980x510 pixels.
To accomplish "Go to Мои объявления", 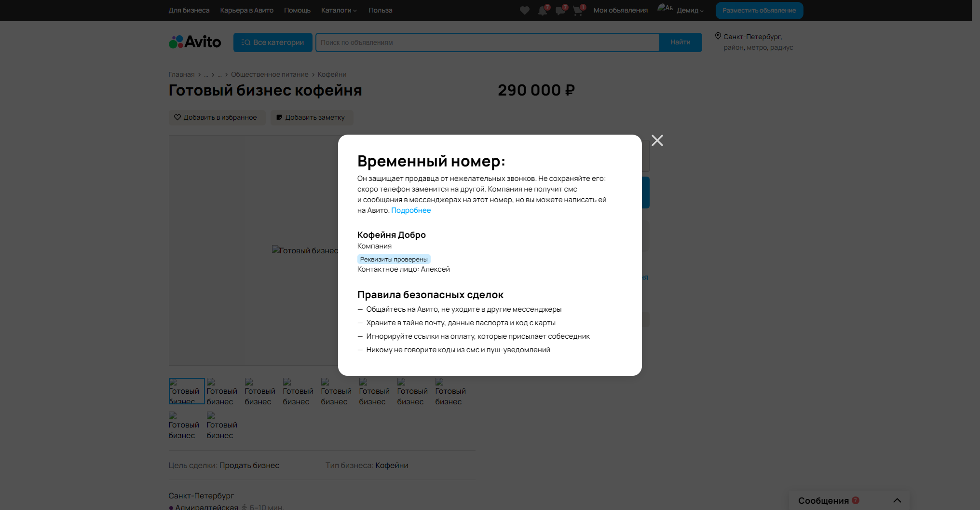I will click(x=621, y=10).
